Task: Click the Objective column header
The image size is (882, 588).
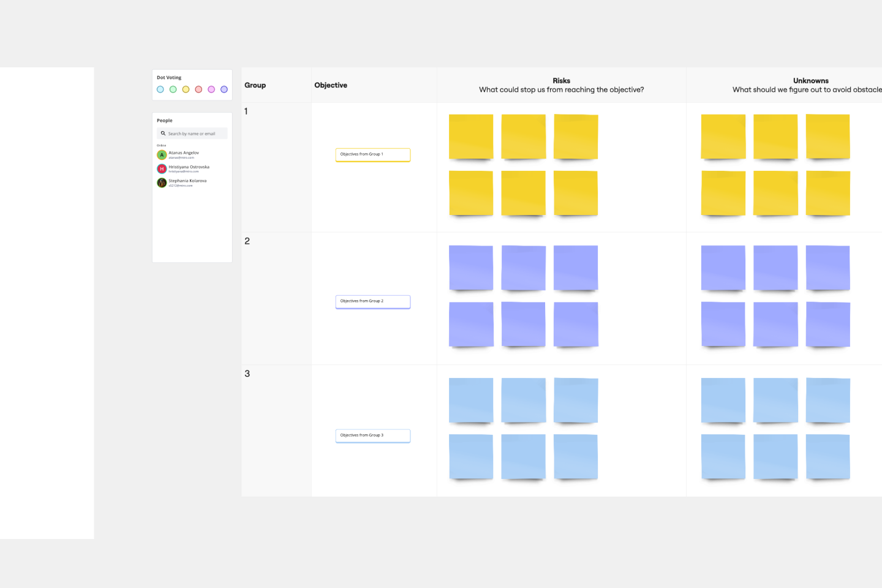Action: pos(331,85)
